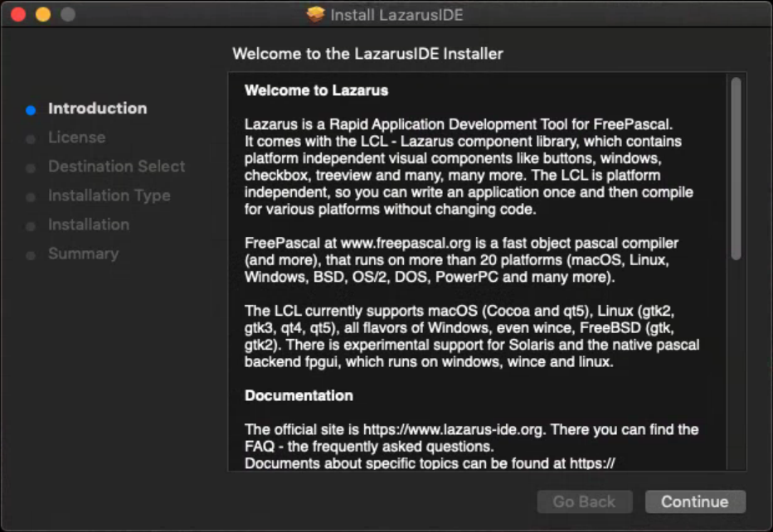This screenshot has width=773, height=532.
Task: Close the Install LazarusIDE window
Action: 18,14
